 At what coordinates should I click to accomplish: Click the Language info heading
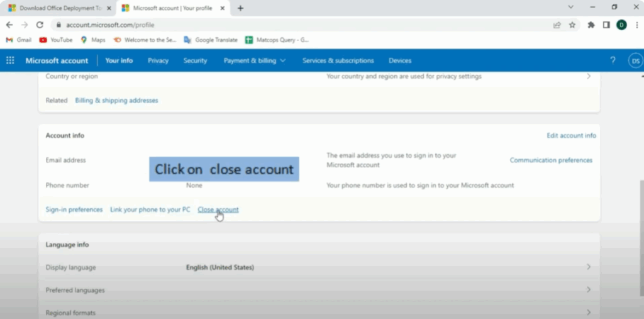(67, 245)
